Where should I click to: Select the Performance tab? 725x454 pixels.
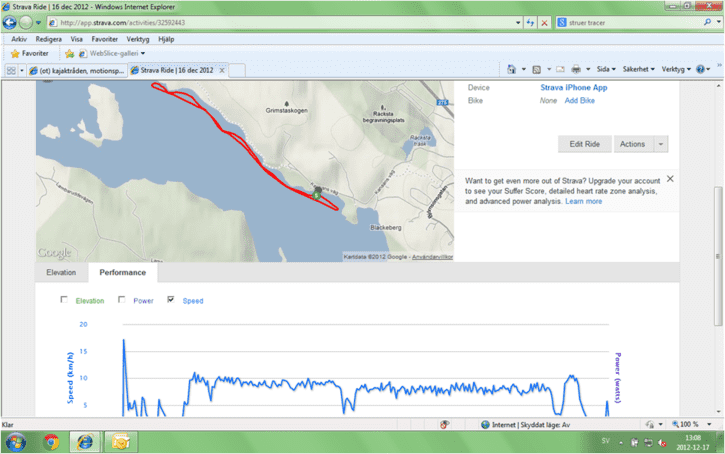123,272
